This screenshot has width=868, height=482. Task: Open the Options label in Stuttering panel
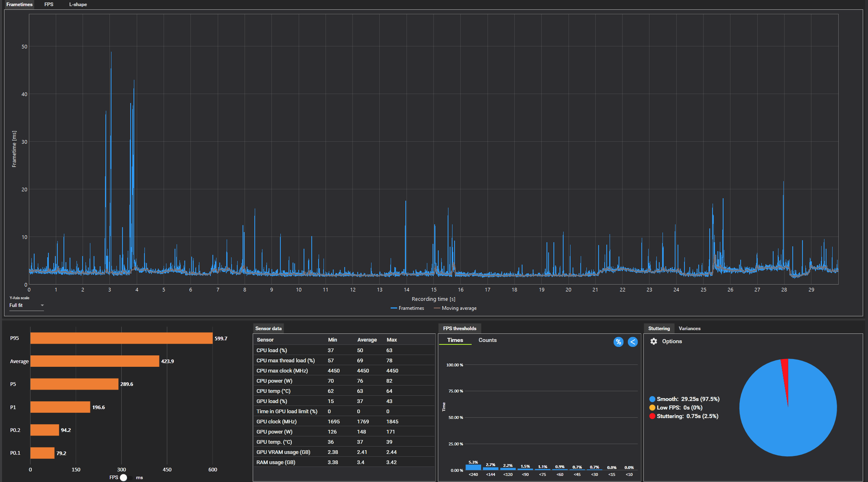pos(672,341)
